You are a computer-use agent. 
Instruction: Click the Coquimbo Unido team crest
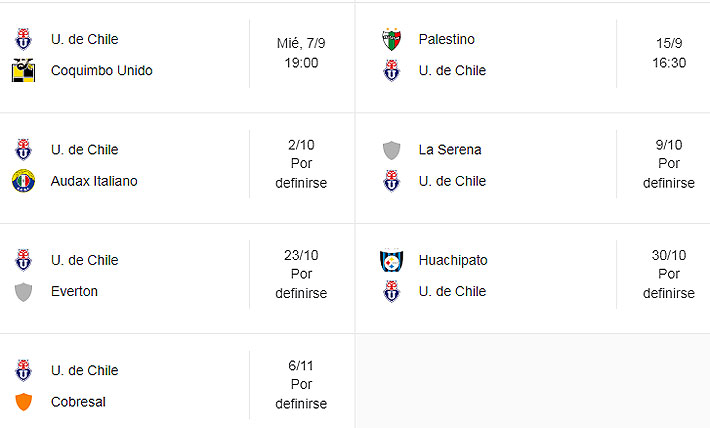click(x=23, y=71)
